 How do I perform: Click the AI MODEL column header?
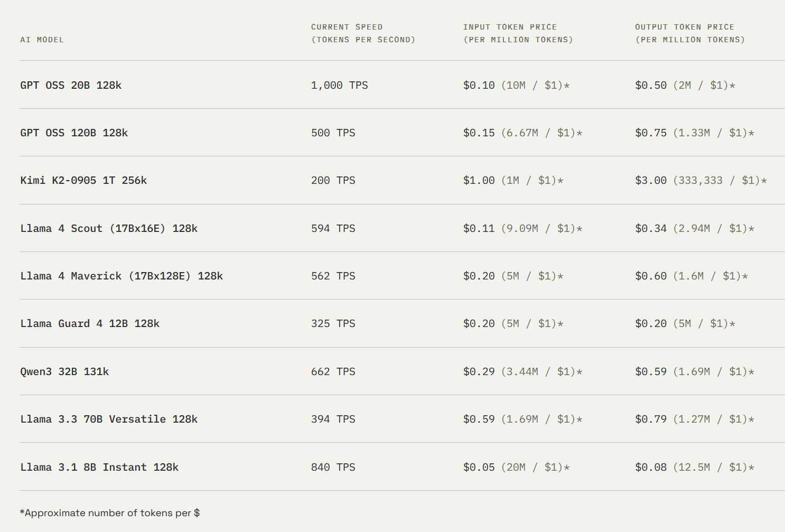pyautogui.click(x=42, y=40)
